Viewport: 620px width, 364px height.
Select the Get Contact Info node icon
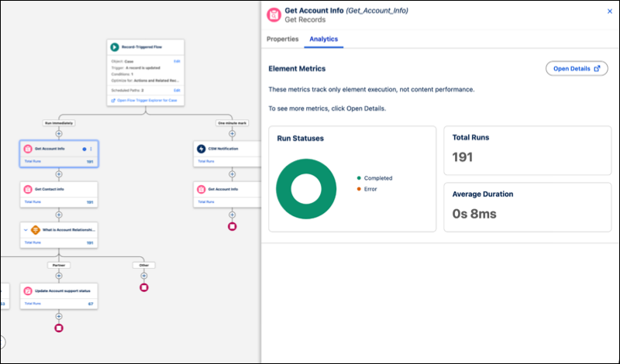[x=28, y=189]
